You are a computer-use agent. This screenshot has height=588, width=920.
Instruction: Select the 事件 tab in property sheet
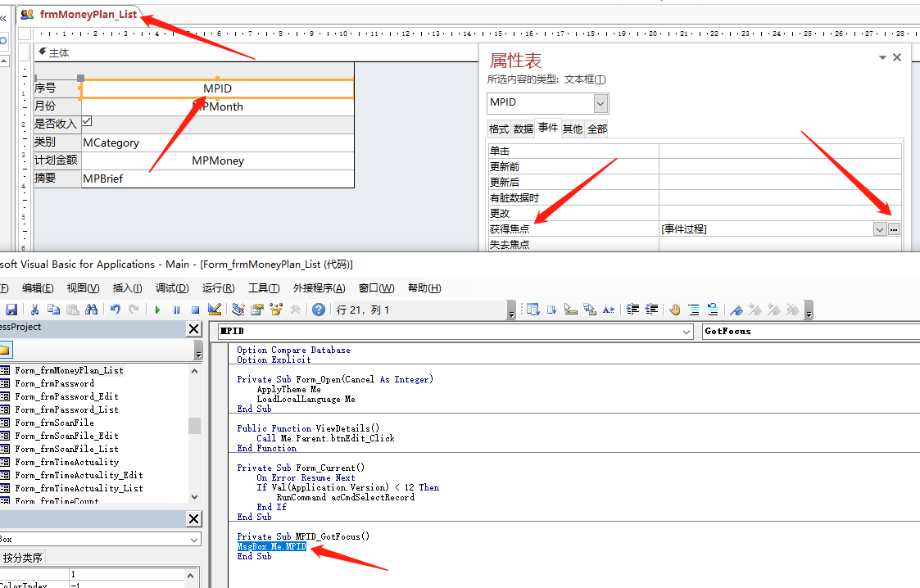pos(548,128)
